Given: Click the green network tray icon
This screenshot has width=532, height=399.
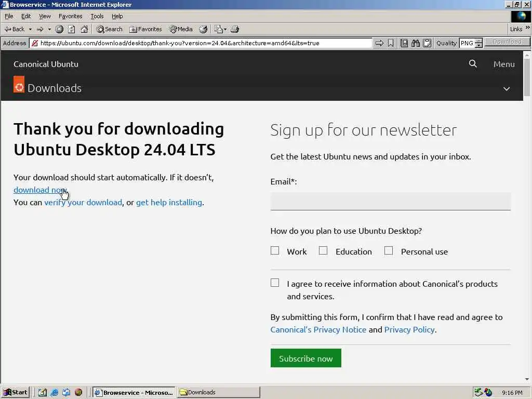Looking at the screenshot, I should click(x=478, y=392).
